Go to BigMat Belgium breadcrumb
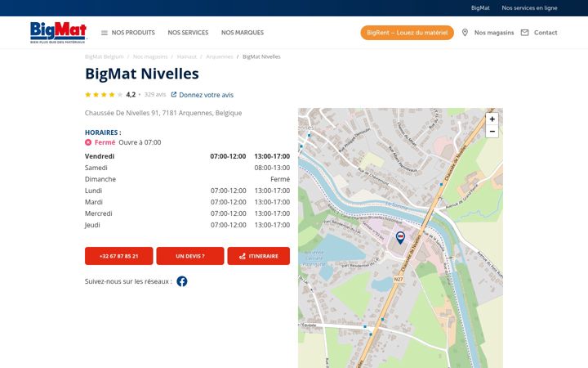 click(104, 56)
